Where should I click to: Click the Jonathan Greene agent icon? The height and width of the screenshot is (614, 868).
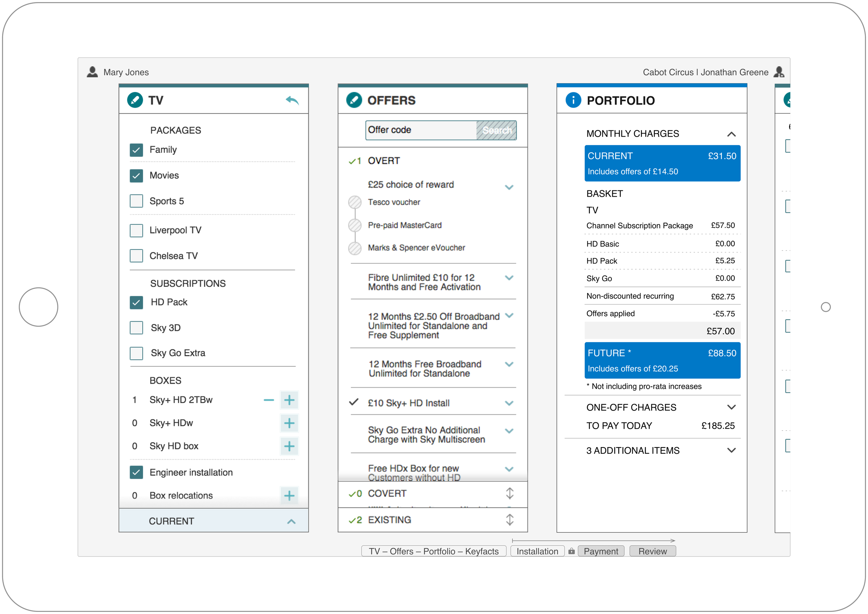(x=778, y=72)
